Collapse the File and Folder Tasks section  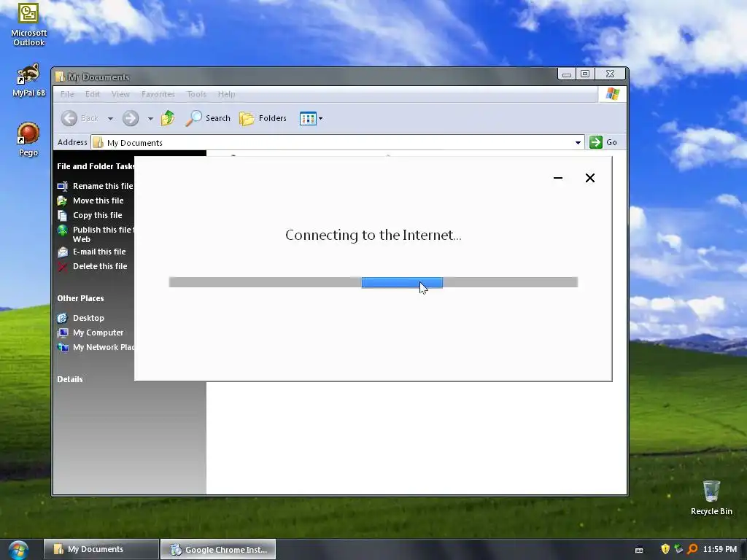96,166
